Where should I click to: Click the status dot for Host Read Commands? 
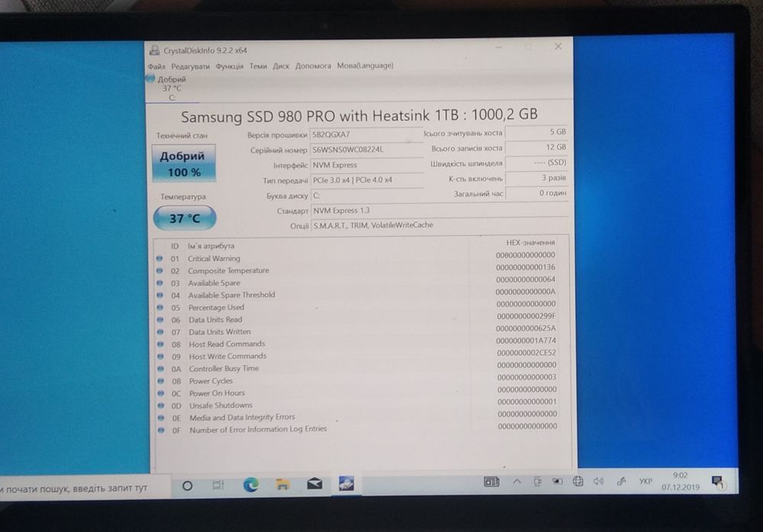click(160, 344)
